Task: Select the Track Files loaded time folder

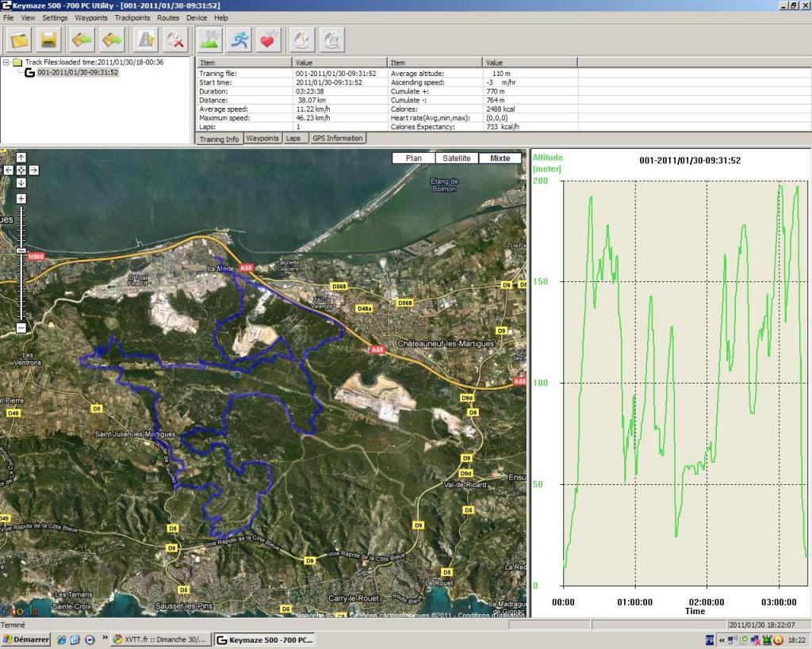Action: (94, 62)
